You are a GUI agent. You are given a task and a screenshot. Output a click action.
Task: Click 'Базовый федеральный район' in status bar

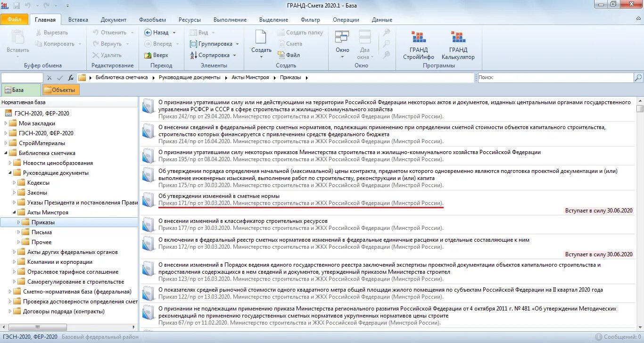(x=100, y=337)
